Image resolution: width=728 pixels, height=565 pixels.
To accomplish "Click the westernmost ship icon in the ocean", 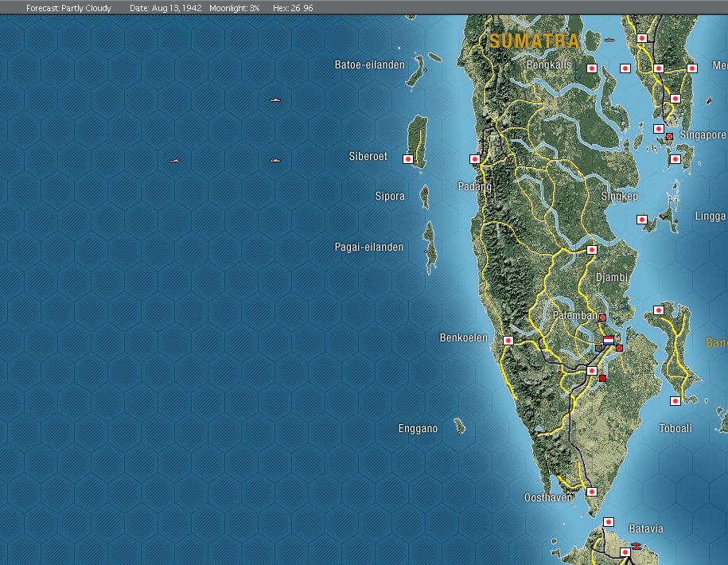I will click(174, 161).
